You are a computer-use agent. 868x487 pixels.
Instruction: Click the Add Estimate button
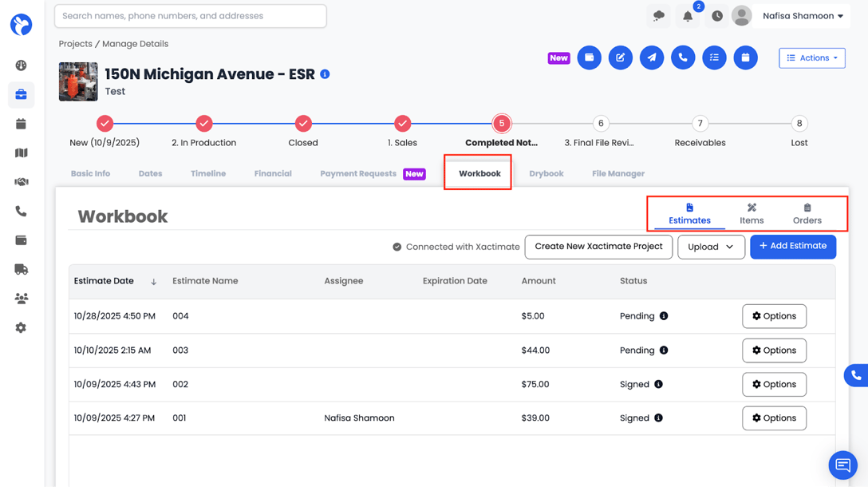coord(793,247)
